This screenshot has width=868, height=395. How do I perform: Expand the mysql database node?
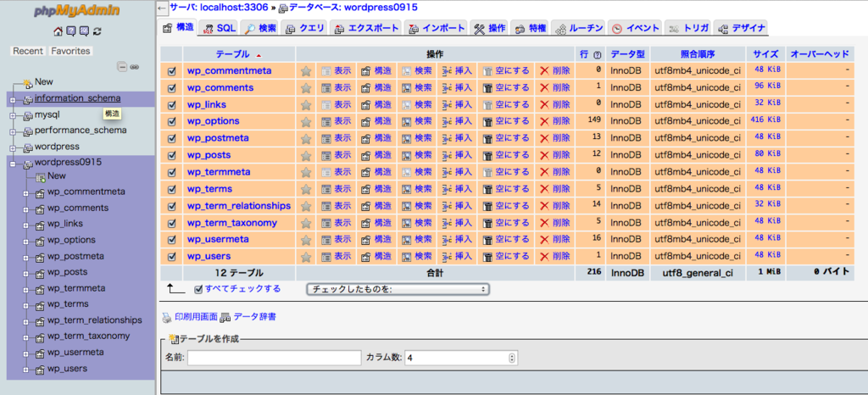coord(12,115)
